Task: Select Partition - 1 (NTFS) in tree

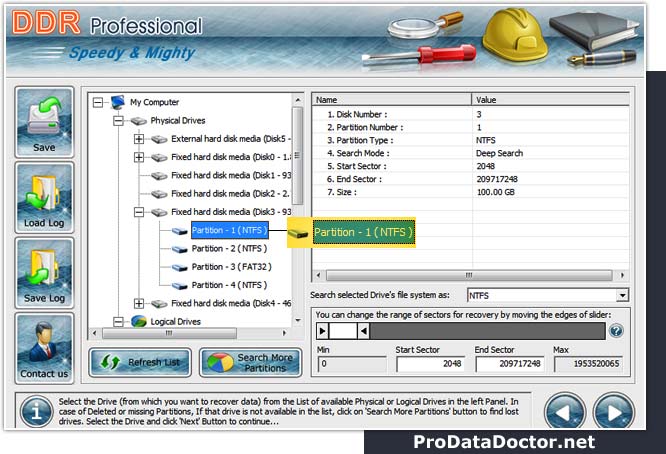Action: pos(229,230)
